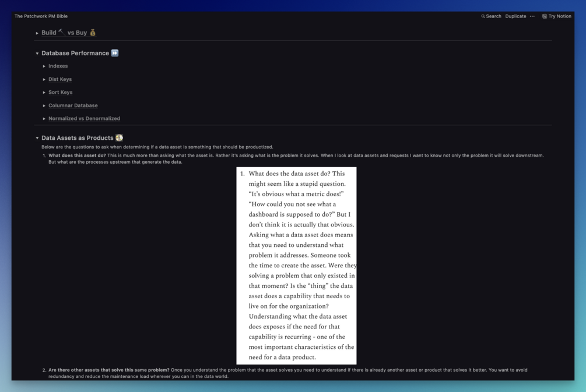Click the Notion logo icon

545,16
